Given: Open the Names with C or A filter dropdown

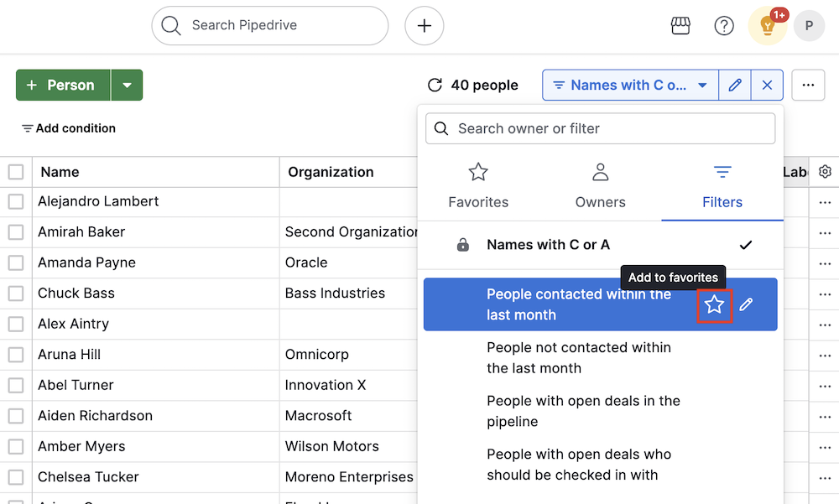Looking at the screenshot, I should 629,85.
